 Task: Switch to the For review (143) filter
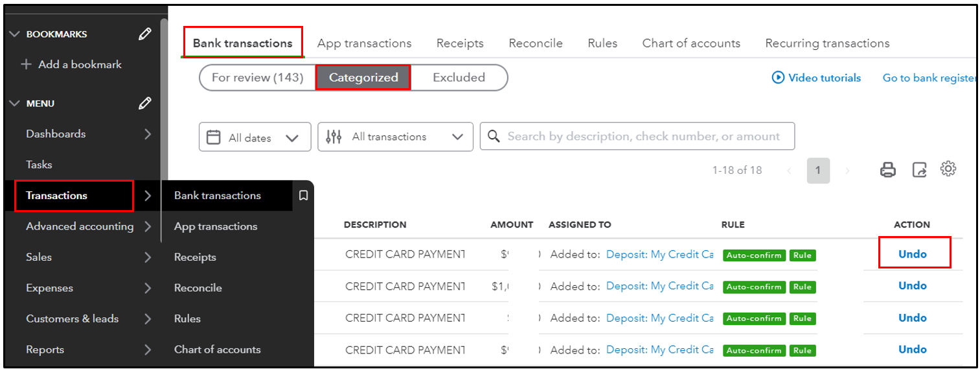[x=257, y=77]
